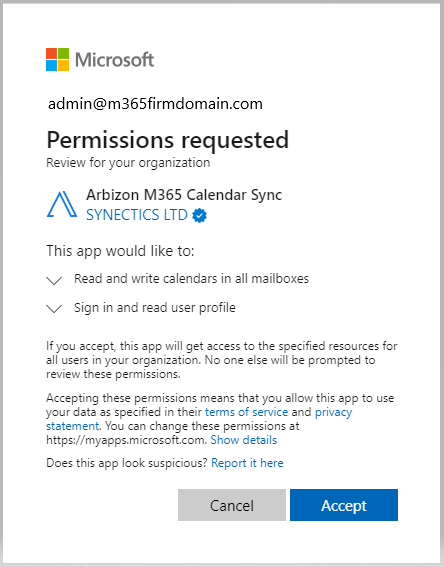Click the Arbizon app triangle logo
The width and height of the screenshot is (444, 567).
[x=62, y=204]
